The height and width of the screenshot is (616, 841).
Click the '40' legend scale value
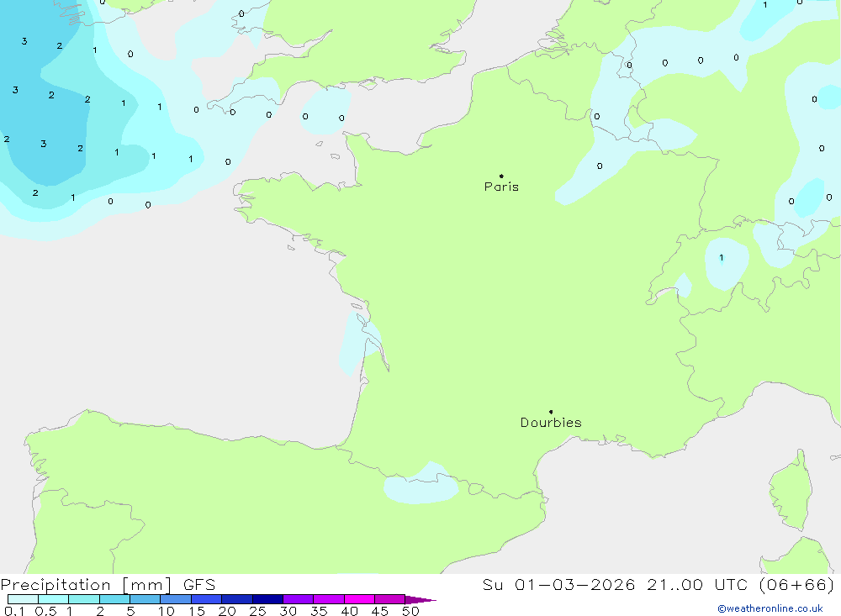tap(349, 611)
